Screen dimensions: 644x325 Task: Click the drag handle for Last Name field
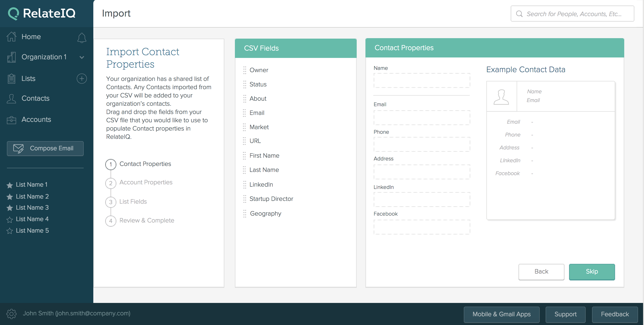[x=245, y=170]
